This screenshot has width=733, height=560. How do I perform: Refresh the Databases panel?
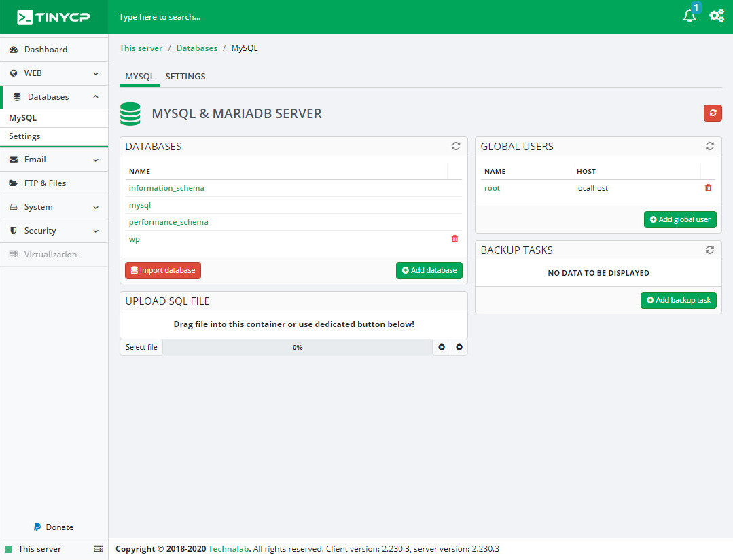[x=456, y=146]
